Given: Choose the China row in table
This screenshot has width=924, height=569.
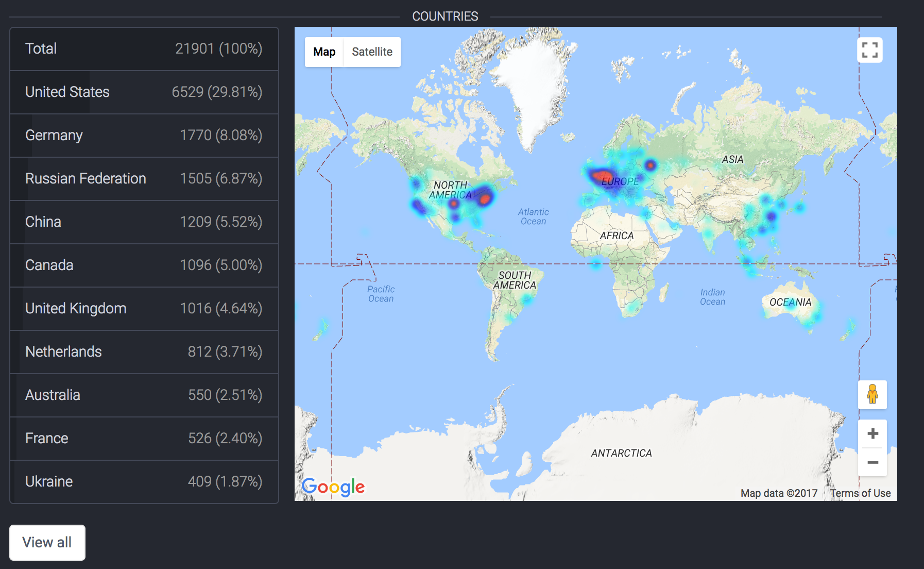Looking at the screenshot, I should (144, 222).
